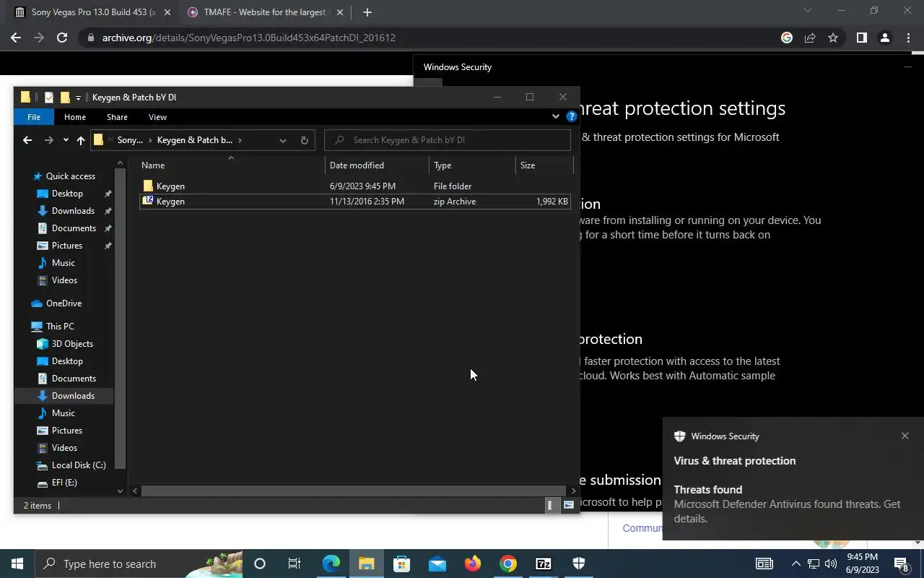Click the Search Keygen & Patch bY DI field
Screen dimensions: 924x578
[x=448, y=140]
